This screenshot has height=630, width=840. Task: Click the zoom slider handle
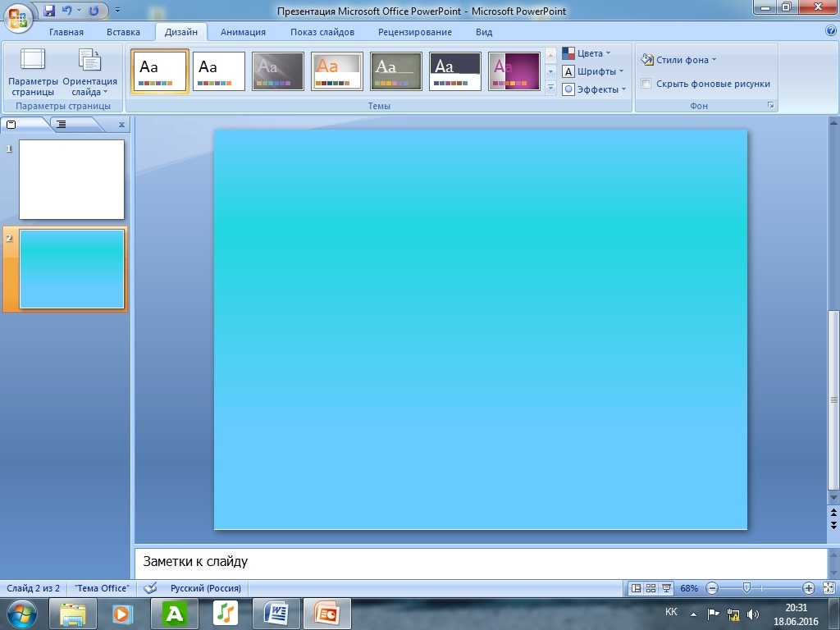coord(746,588)
